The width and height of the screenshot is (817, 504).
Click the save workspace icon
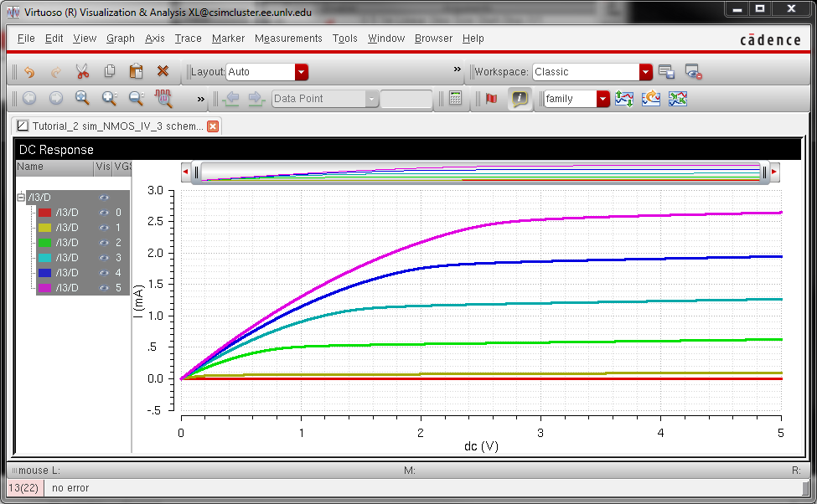point(666,72)
